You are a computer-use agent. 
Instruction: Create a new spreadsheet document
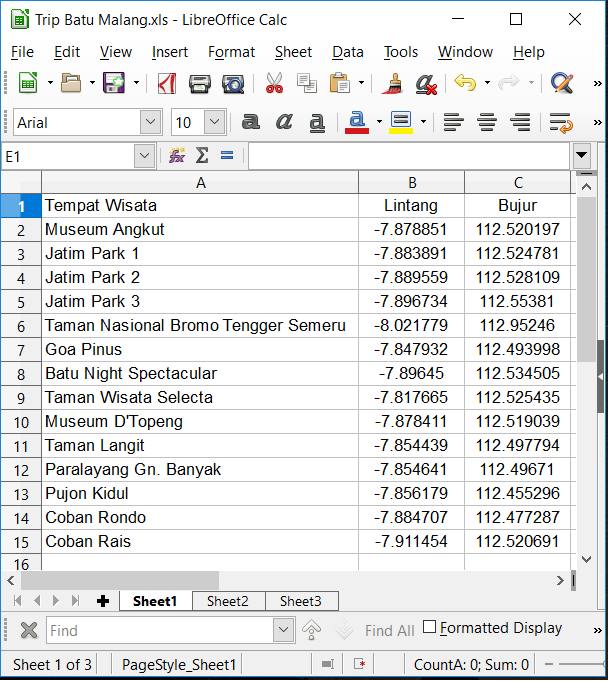point(28,83)
